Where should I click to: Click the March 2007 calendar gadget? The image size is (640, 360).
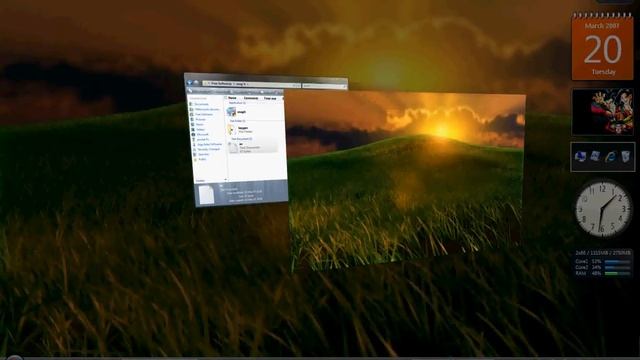coord(602,46)
